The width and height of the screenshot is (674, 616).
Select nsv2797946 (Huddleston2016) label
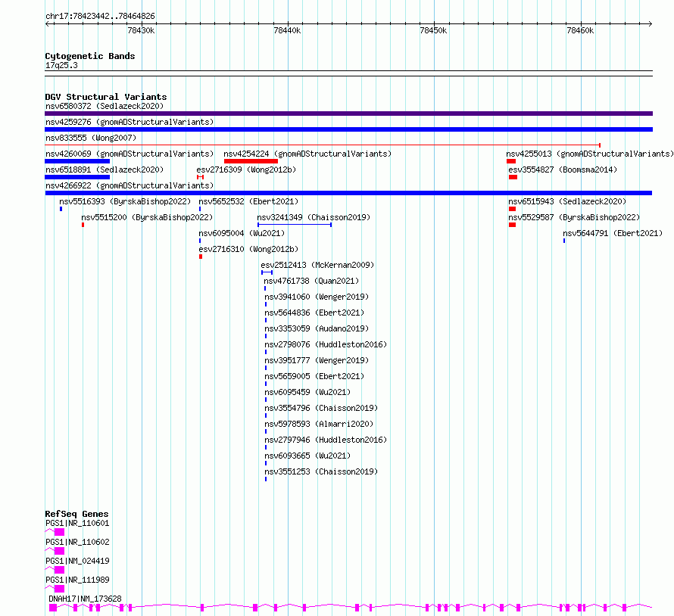(x=326, y=440)
